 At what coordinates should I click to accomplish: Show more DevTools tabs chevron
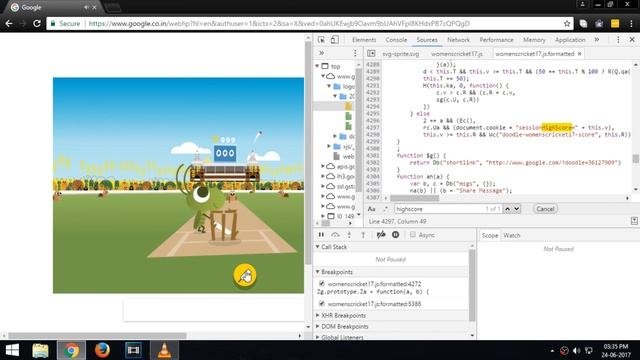tap(597, 40)
